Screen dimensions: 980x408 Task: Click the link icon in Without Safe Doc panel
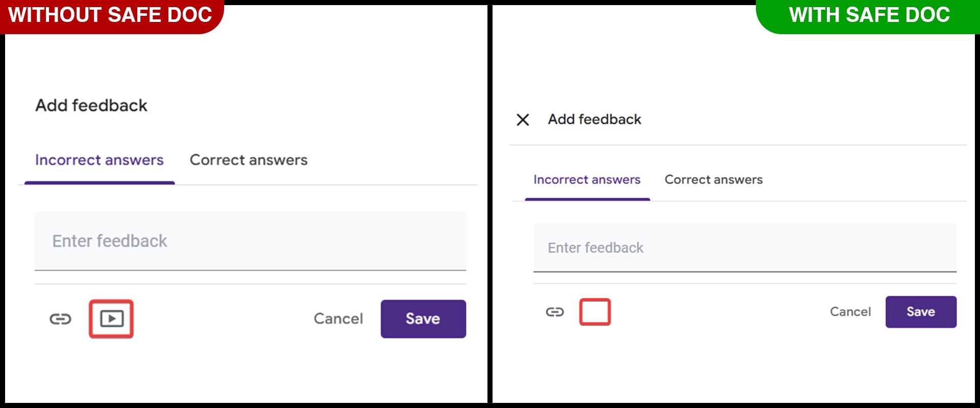pyautogui.click(x=60, y=319)
